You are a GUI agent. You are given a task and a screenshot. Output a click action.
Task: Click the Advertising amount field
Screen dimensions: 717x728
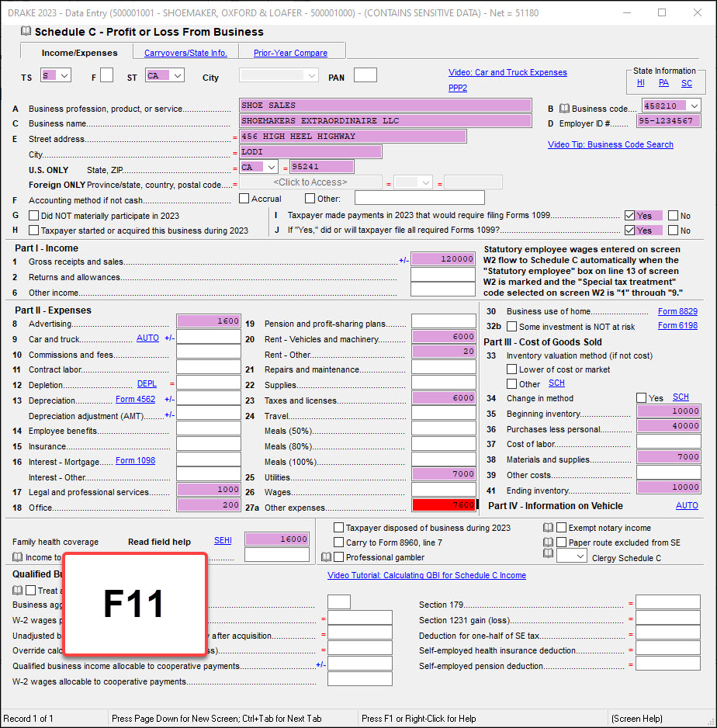point(209,321)
